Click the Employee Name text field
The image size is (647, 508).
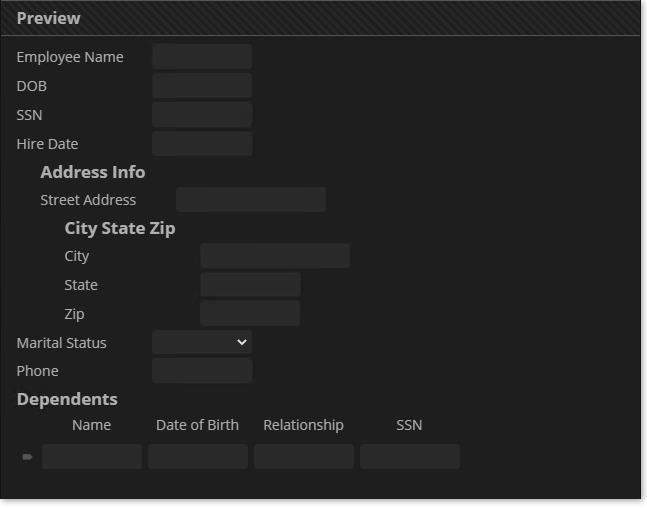pos(202,57)
